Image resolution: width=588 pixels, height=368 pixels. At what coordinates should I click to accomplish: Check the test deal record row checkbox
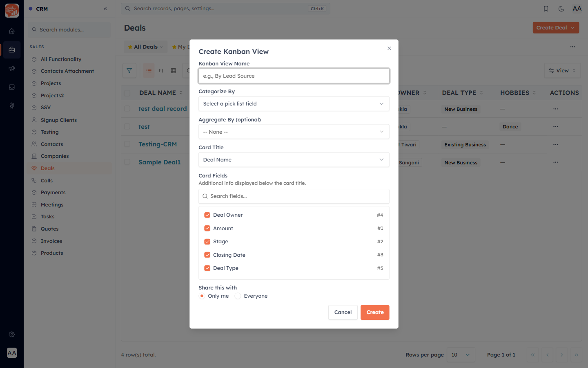127,109
